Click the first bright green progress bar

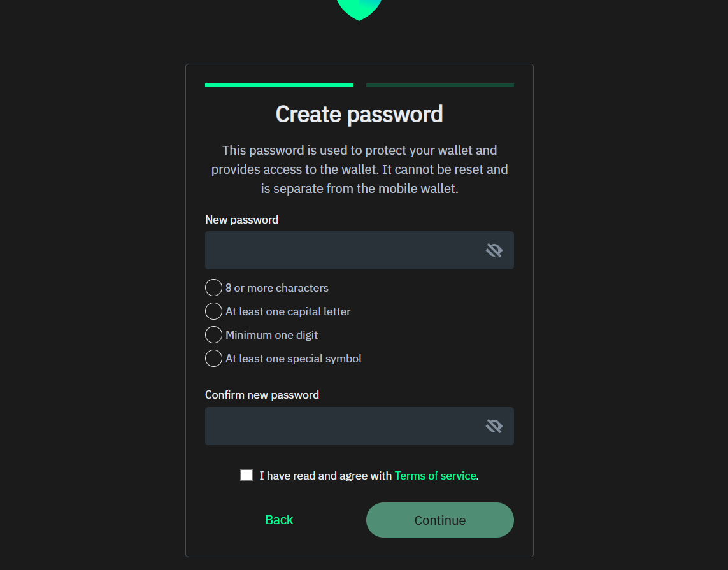pyautogui.click(x=279, y=85)
